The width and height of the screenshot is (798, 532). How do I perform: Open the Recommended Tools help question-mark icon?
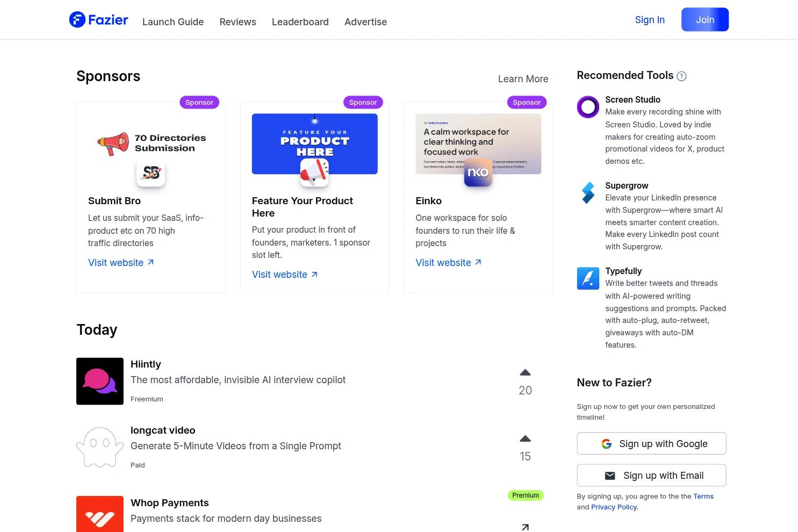click(x=681, y=76)
